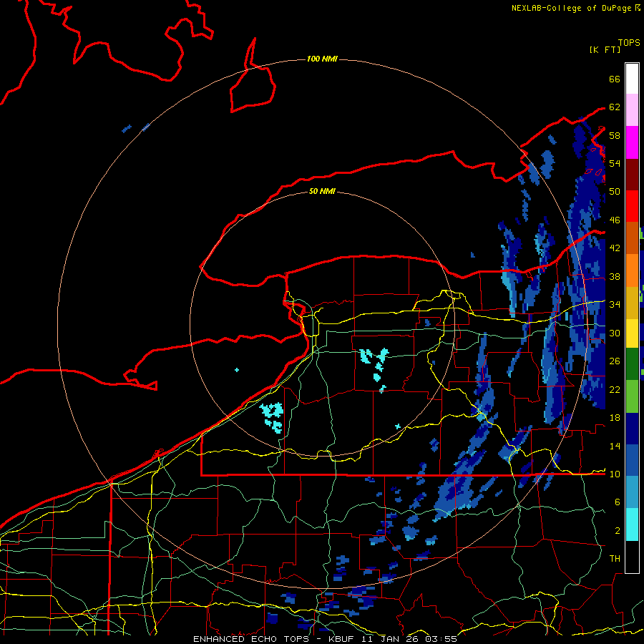
Task: Click the 'TOPS' legend title
Action: 629,43
